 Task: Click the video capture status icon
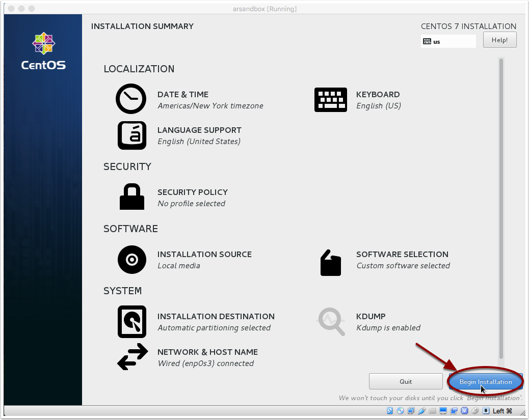454,410
